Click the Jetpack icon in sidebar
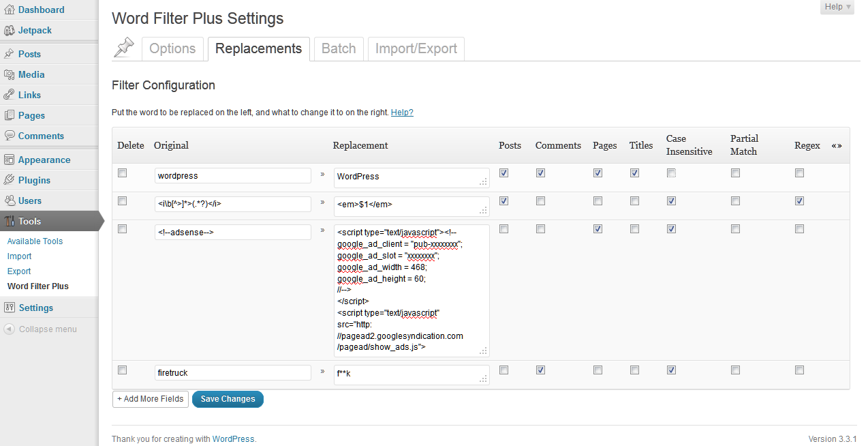This screenshot has height=446, width=868. click(10, 30)
